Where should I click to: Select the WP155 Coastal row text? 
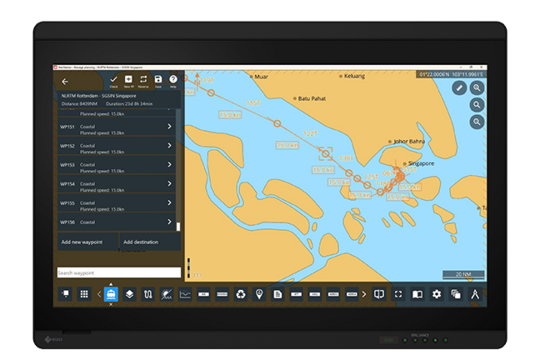pyautogui.click(x=87, y=203)
